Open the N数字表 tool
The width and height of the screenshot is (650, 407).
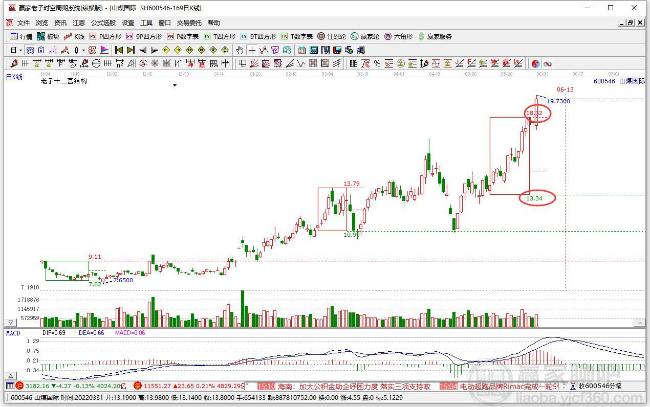click(x=182, y=36)
